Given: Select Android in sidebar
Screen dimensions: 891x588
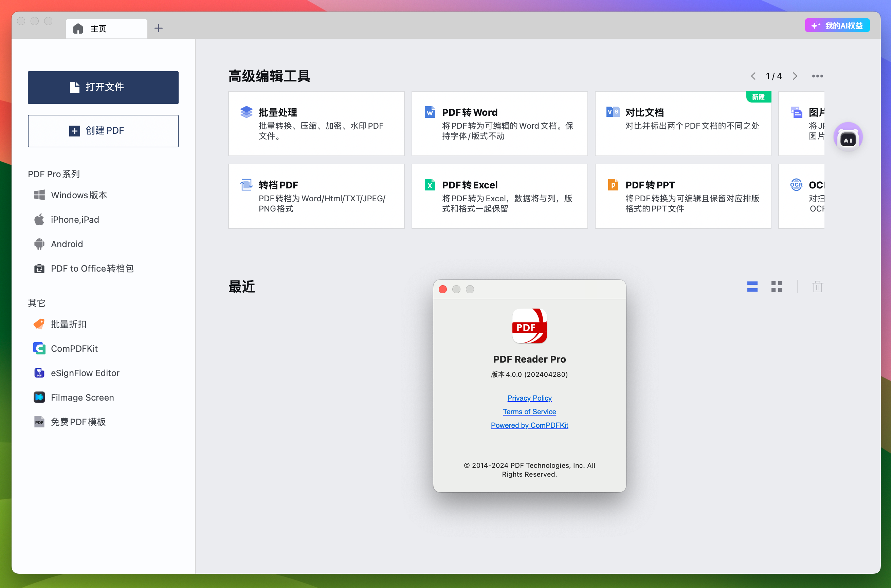Looking at the screenshot, I should tap(58, 244).
